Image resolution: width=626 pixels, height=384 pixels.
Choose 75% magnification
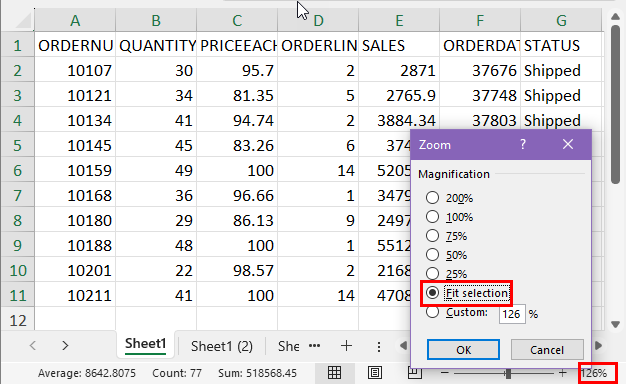tap(432, 236)
